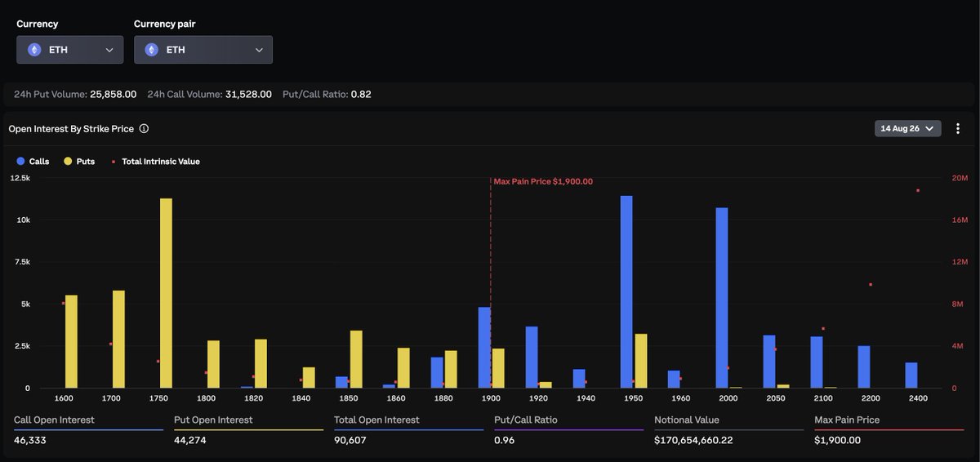Toggle the Puts legend series
Screen dimensions: 980x462
pyautogui.click(x=79, y=162)
